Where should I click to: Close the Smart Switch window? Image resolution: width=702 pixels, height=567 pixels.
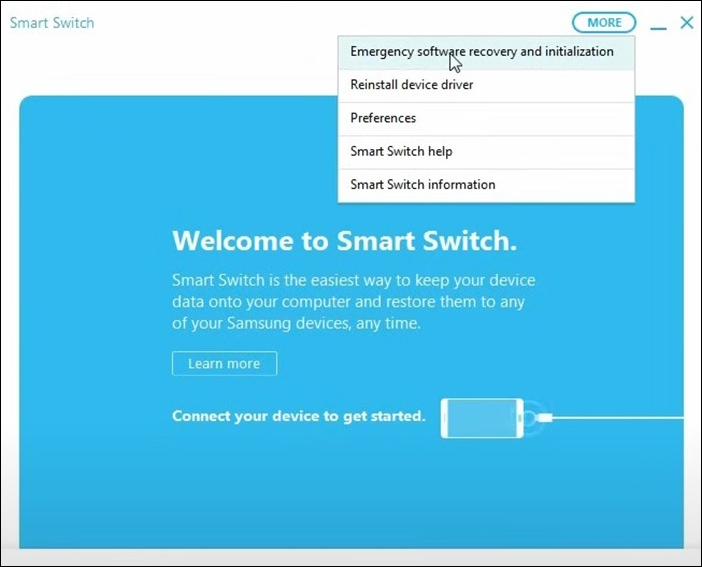point(687,23)
